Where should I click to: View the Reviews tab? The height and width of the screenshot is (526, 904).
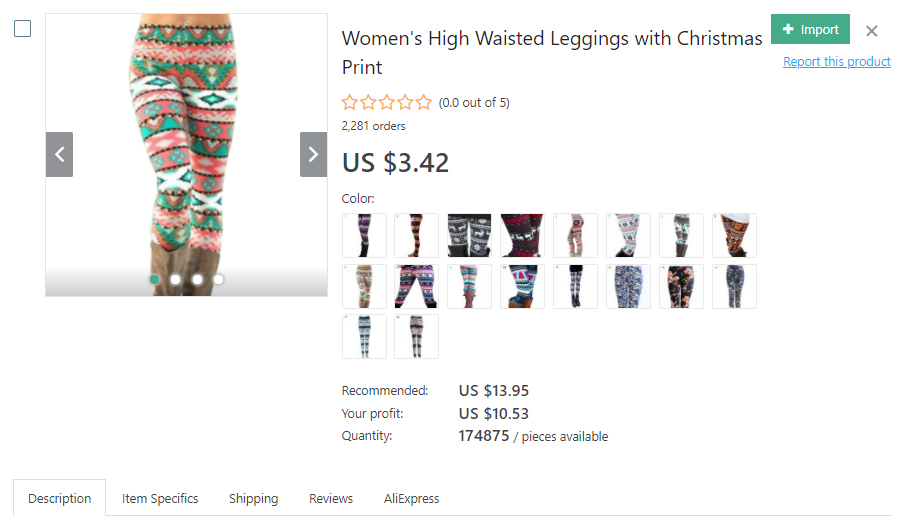(x=331, y=498)
